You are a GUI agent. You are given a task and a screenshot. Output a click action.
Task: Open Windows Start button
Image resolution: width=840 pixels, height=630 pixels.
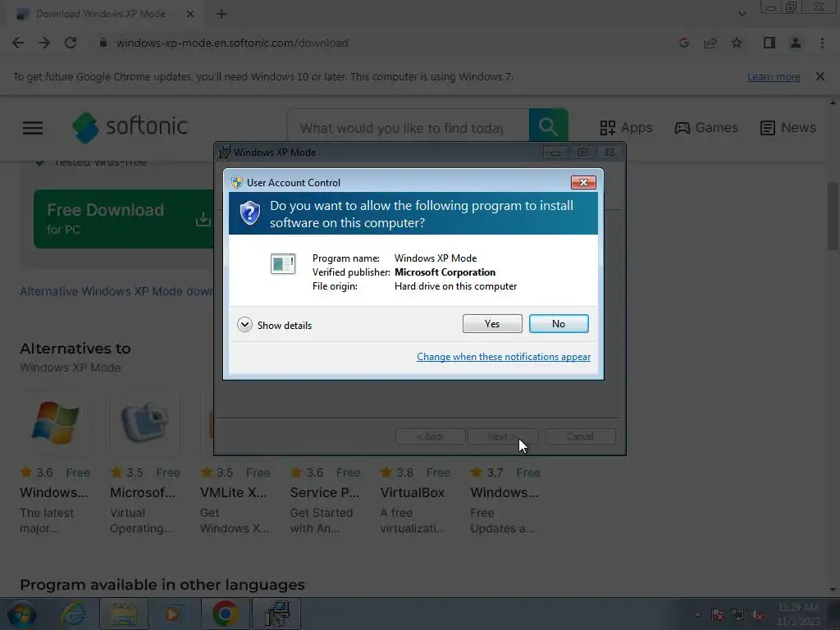pos(21,614)
